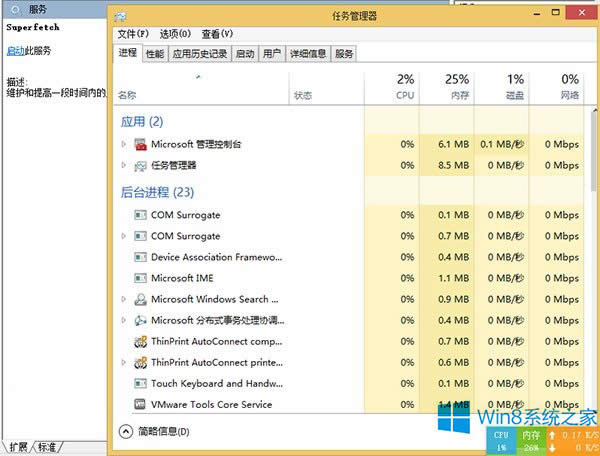Switch to the 用户 tab
The image size is (600, 456).
click(272, 54)
